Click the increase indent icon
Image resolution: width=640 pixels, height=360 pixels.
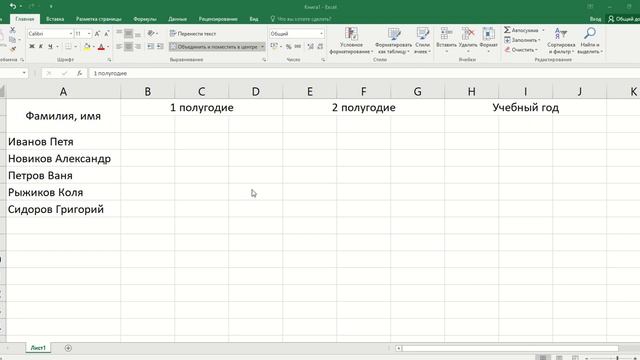tap(160, 47)
